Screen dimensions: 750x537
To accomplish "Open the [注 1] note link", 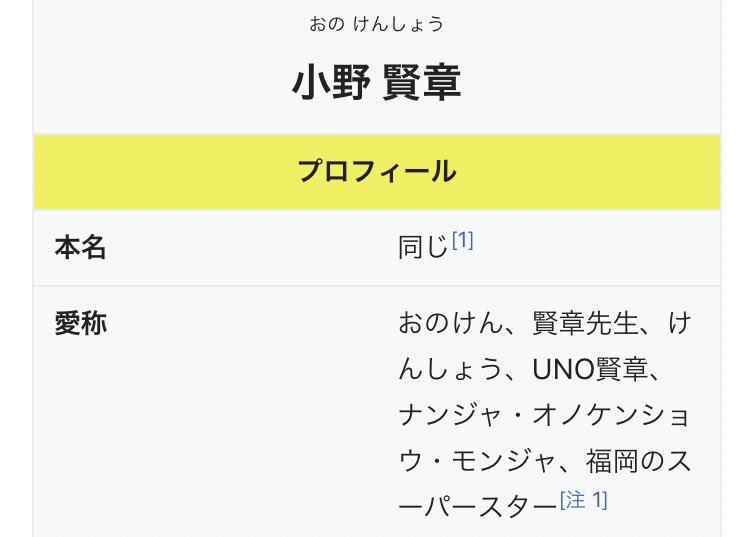I will 584,499.
